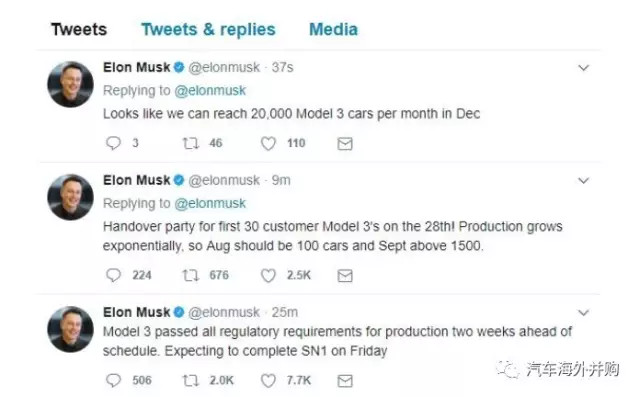Reply to the regulatory requirements tweet
This screenshot has height=397, width=640.
[x=113, y=380]
